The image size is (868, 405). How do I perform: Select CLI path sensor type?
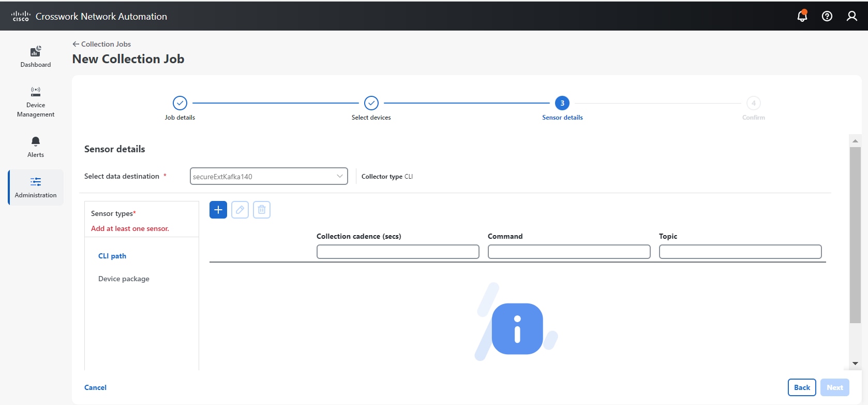click(x=112, y=256)
